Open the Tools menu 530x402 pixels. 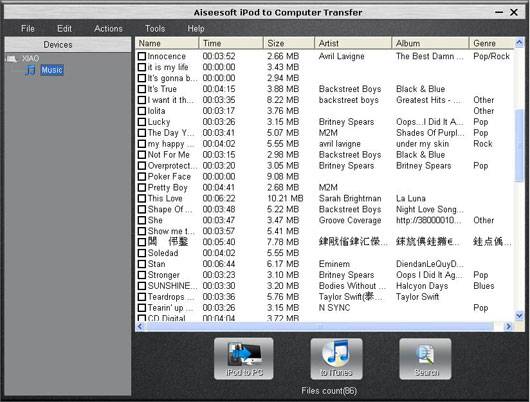click(155, 29)
